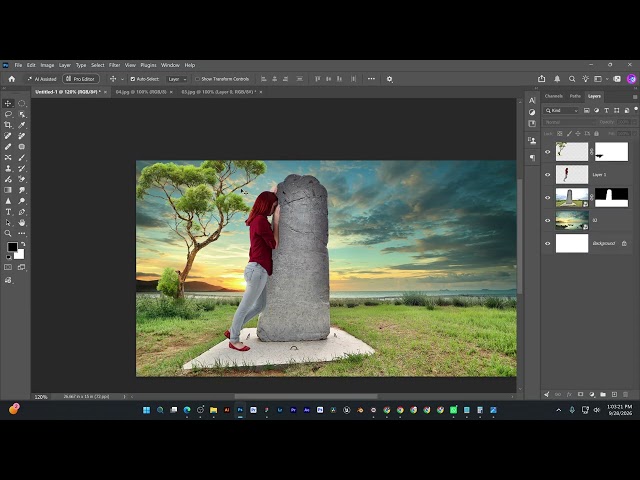Viewport: 640px width, 480px height.
Task: Hide the Background layer
Action: click(x=548, y=243)
